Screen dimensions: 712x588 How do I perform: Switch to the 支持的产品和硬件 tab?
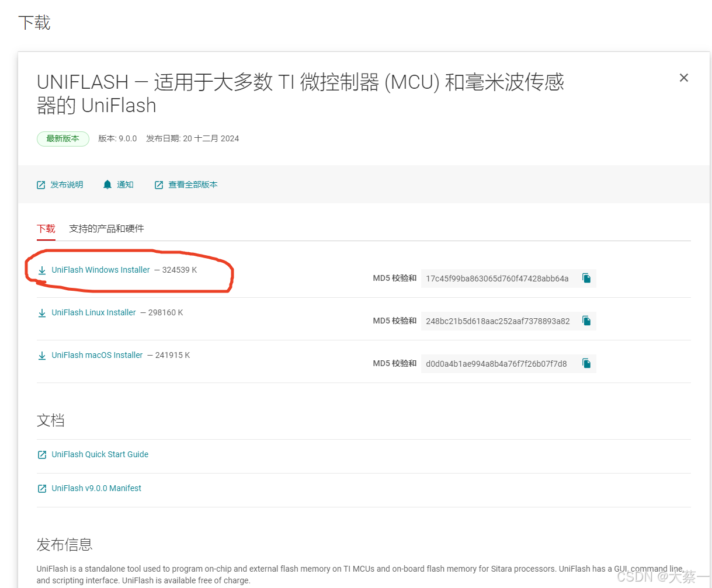(106, 228)
